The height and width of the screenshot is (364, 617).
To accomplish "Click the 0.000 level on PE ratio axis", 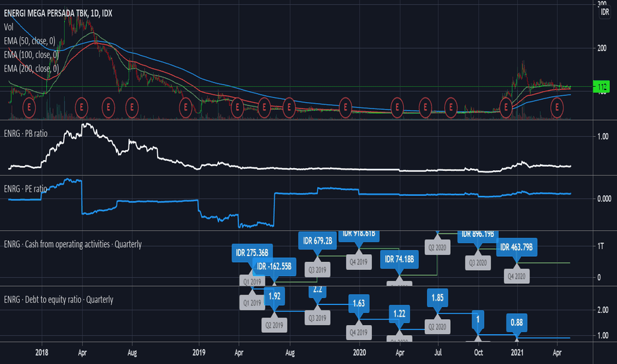I will coord(604,199).
